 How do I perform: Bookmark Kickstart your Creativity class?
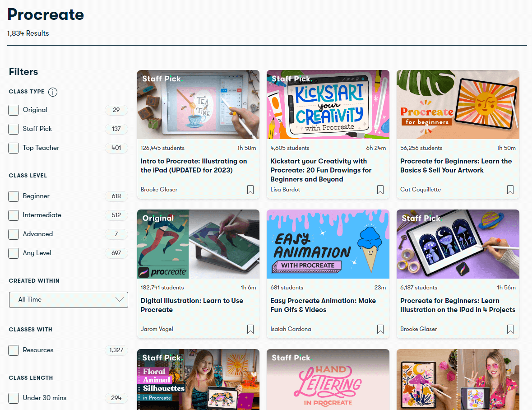tap(380, 190)
